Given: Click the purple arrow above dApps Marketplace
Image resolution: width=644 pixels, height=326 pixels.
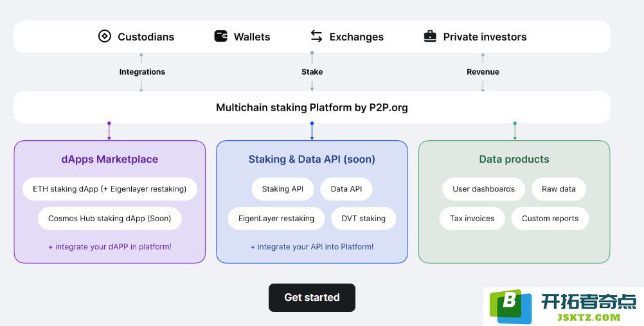Looking at the screenshot, I should tap(109, 131).
